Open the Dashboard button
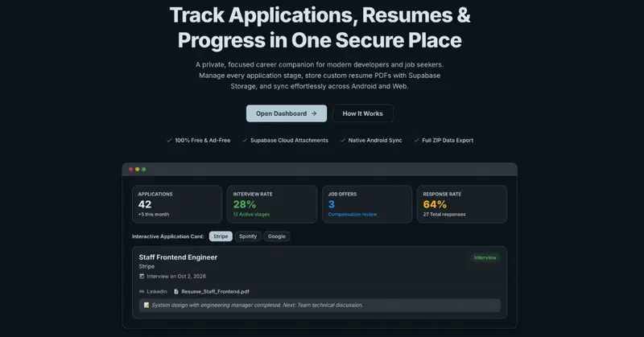This screenshot has width=644, height=337. [x=287, y=113]
